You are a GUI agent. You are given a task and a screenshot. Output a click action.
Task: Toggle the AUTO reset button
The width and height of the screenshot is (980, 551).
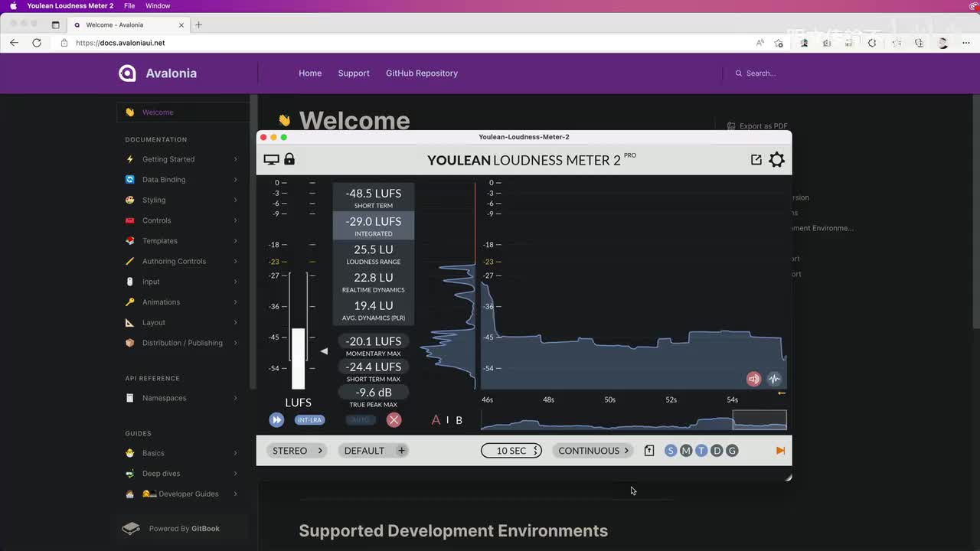(x=361, y=419)
